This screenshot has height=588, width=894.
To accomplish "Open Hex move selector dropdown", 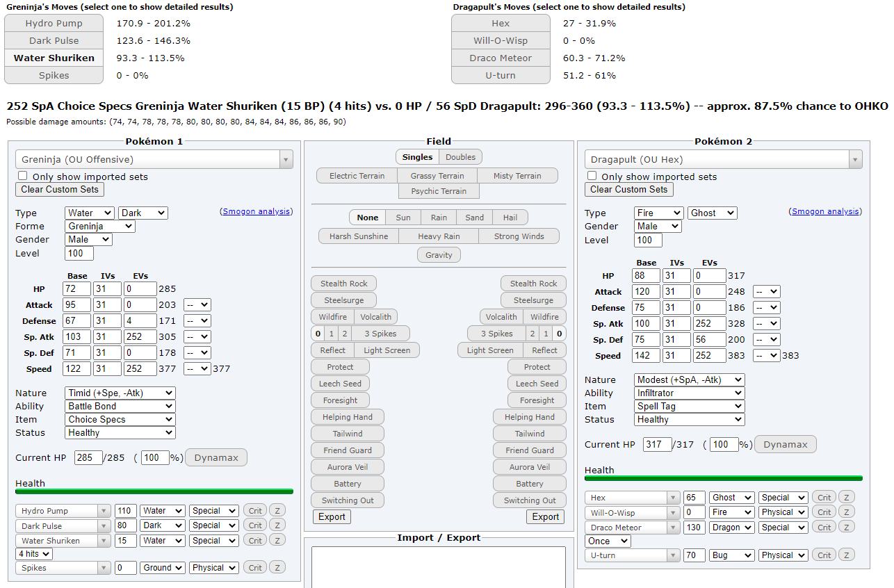I will (633, 498).
